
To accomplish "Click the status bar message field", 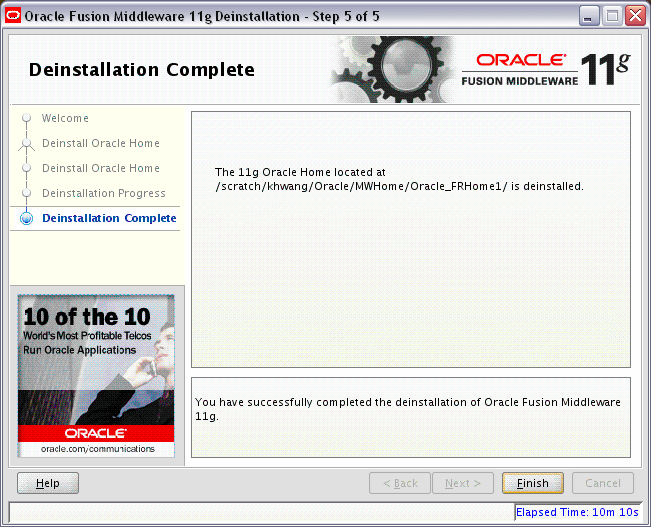I will (x=262, y=512).
